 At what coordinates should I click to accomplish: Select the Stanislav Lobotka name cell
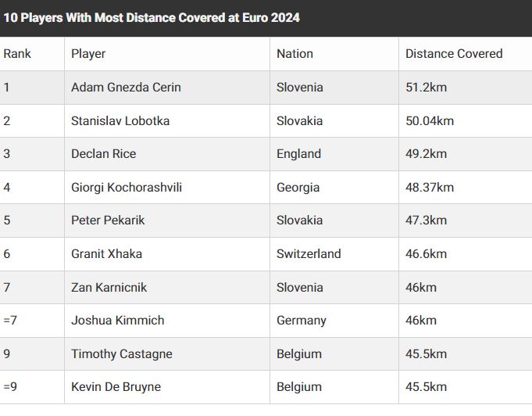[x=120, y=121]
